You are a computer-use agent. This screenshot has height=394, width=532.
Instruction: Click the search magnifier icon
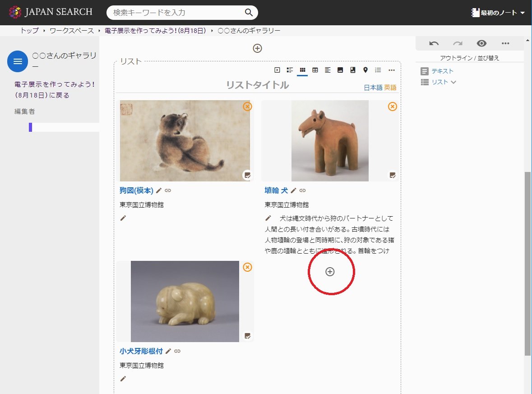[x=249, y=13]
